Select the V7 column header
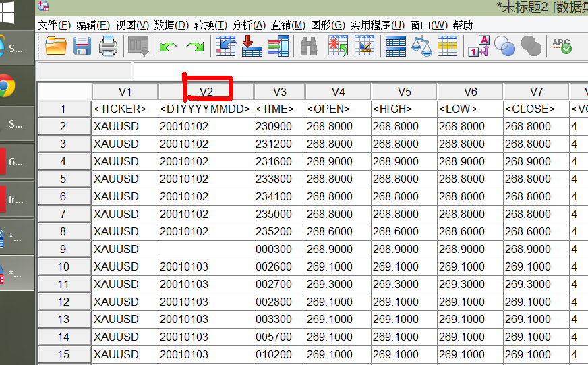This screenshot has width=588, height=365. (x=536, y=92)
